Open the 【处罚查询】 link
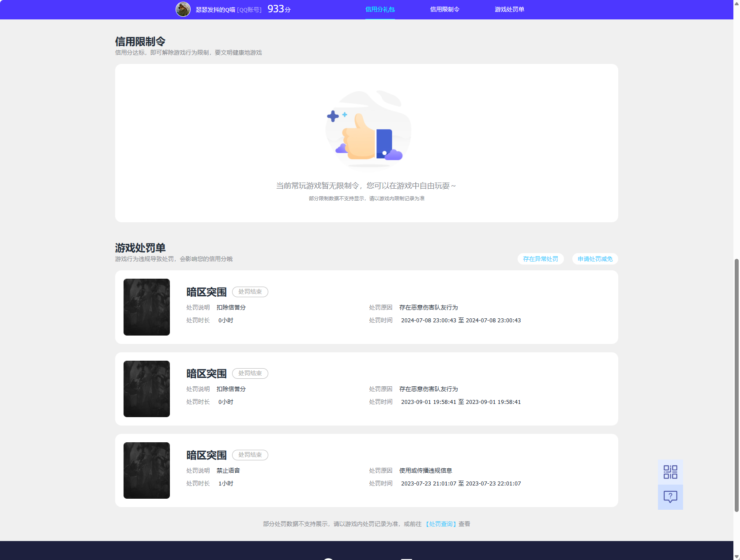 [x=441, y=524]
